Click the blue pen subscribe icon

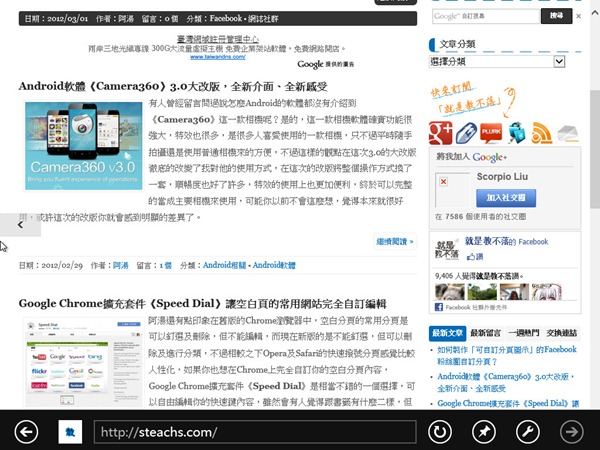click(466, 133)
